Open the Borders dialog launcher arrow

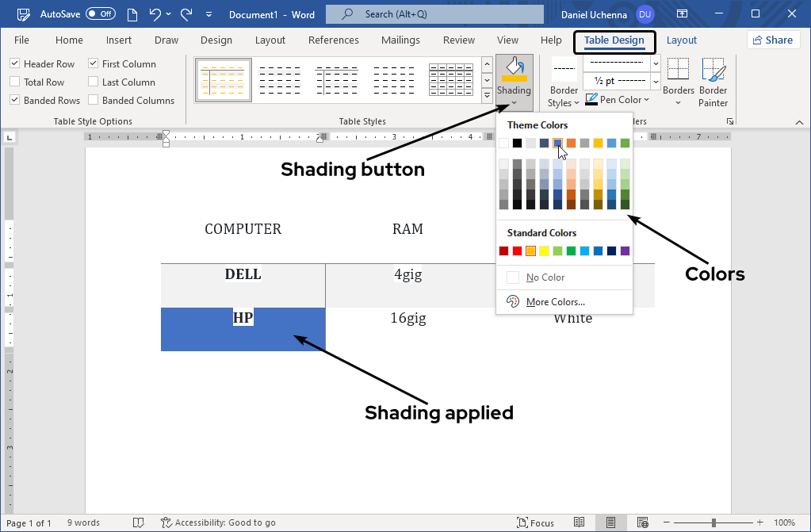tap(729, 121)
